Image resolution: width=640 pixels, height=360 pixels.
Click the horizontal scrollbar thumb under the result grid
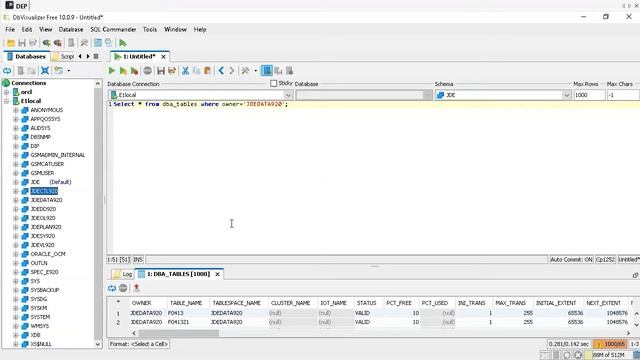(x=179, y=333)
